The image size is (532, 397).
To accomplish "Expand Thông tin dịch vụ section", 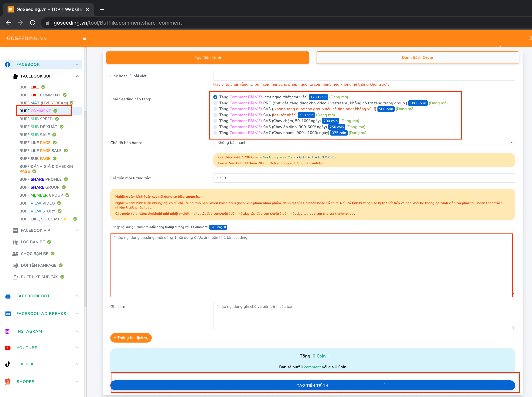I will [132, 337].
